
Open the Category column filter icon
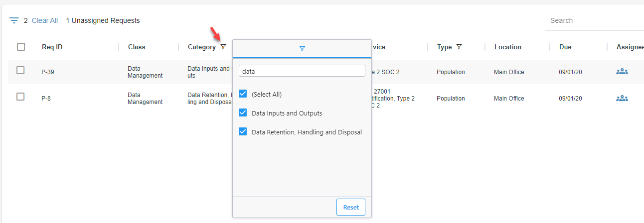[223, 47]
